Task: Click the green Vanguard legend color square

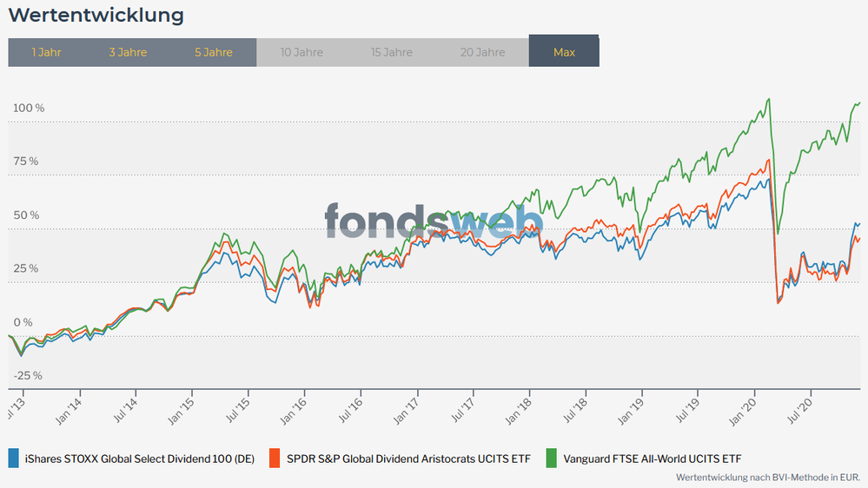Action: pyautogui.click(x=552, y=458)
